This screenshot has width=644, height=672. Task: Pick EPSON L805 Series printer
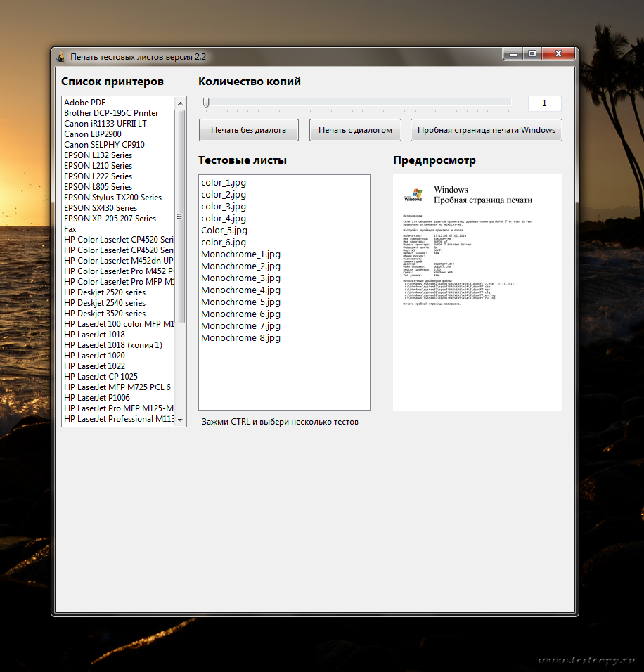pos(98,187)
